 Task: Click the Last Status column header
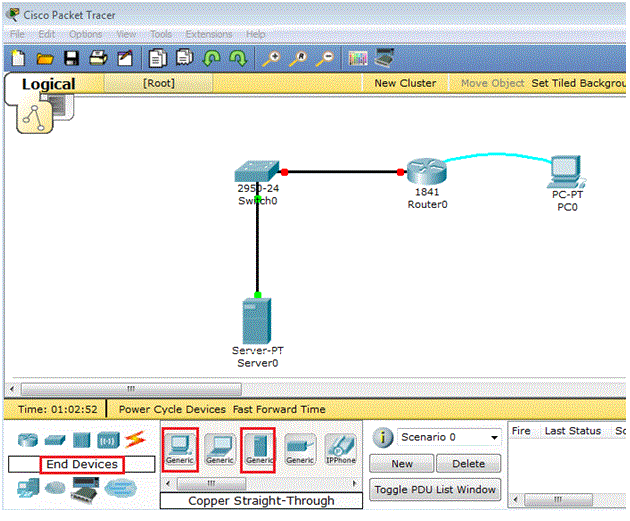[x=573, y=431]
